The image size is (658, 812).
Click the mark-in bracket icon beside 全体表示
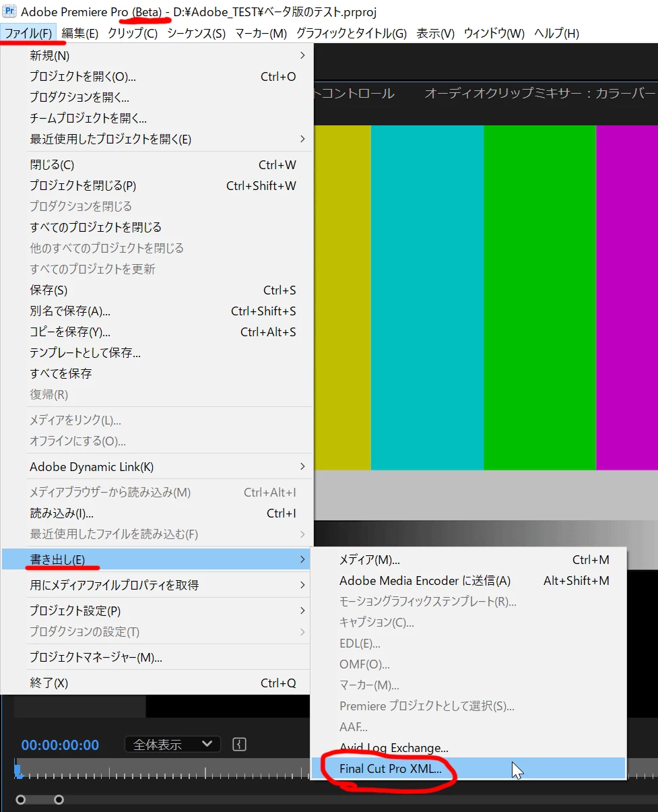(240, 744)
